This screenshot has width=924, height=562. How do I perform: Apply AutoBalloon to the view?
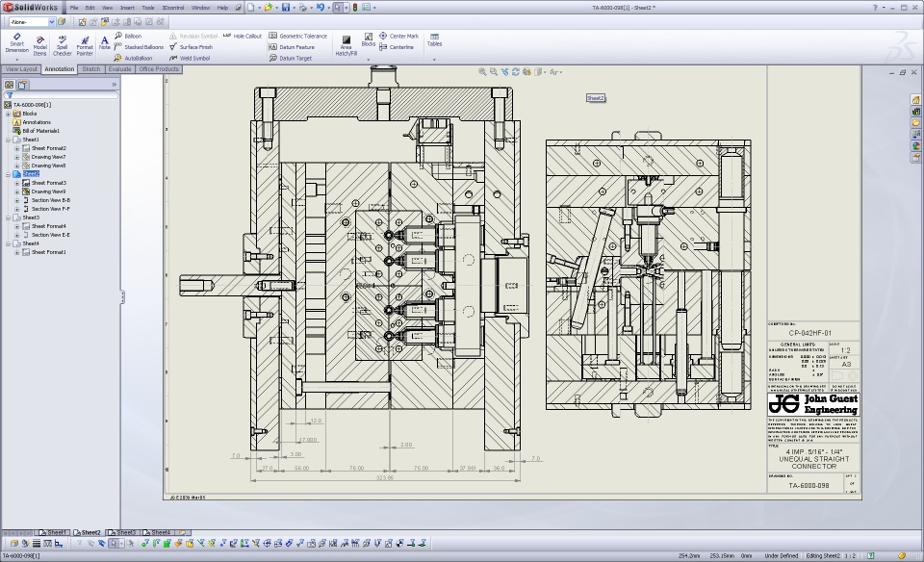pyautogui.click(x=133, y=59)
